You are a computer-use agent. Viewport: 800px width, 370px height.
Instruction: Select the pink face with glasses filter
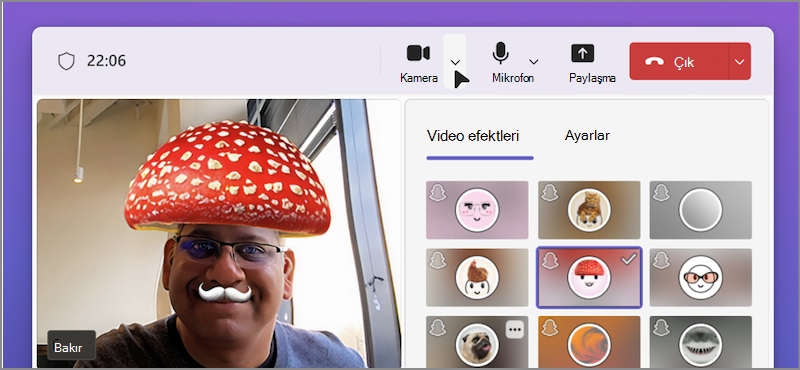click(x=477, y=210)
